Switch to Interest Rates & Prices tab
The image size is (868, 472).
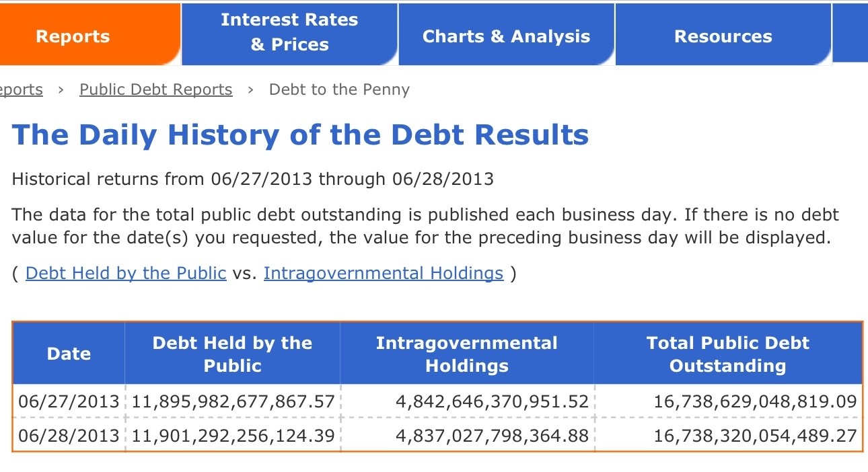pyautogui.click(x=289, y=32)
